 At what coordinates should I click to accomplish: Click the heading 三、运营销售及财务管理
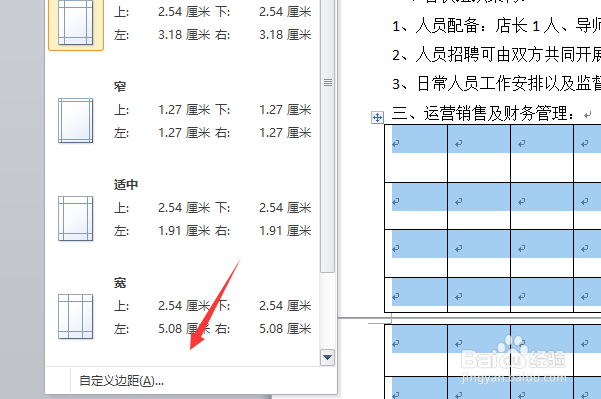click(x=483, y=113)
